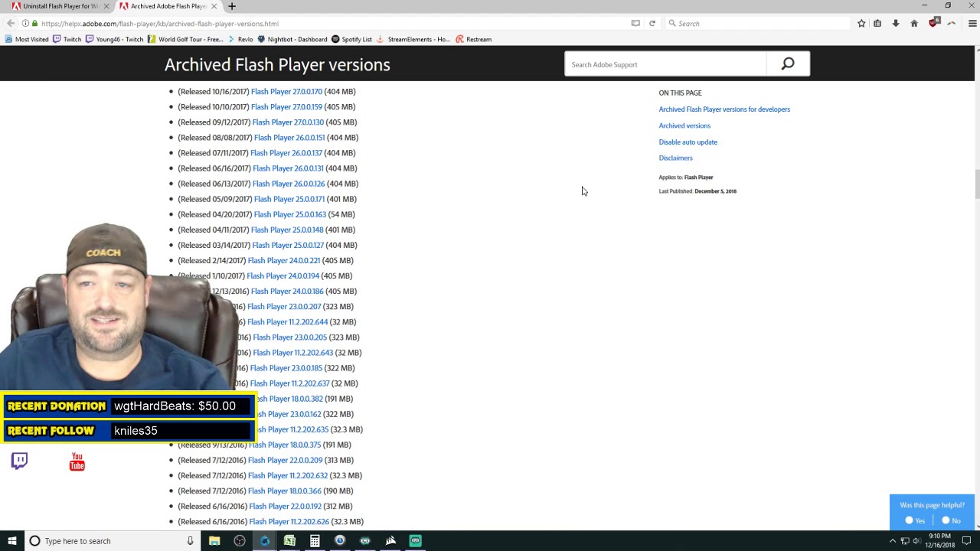Click the 'Type here to search' box
Screen dimensions: 980x551
point(111,541)
